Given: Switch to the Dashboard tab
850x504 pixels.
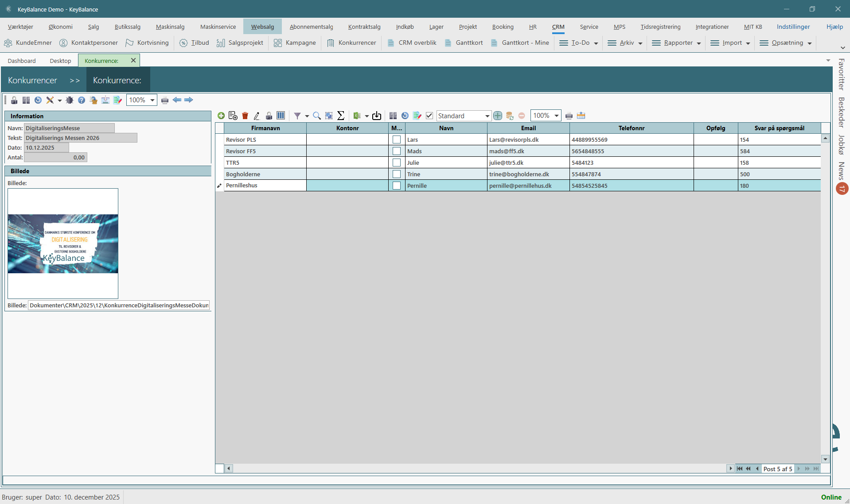Looking at the screenshot, I should coord(22,61).
